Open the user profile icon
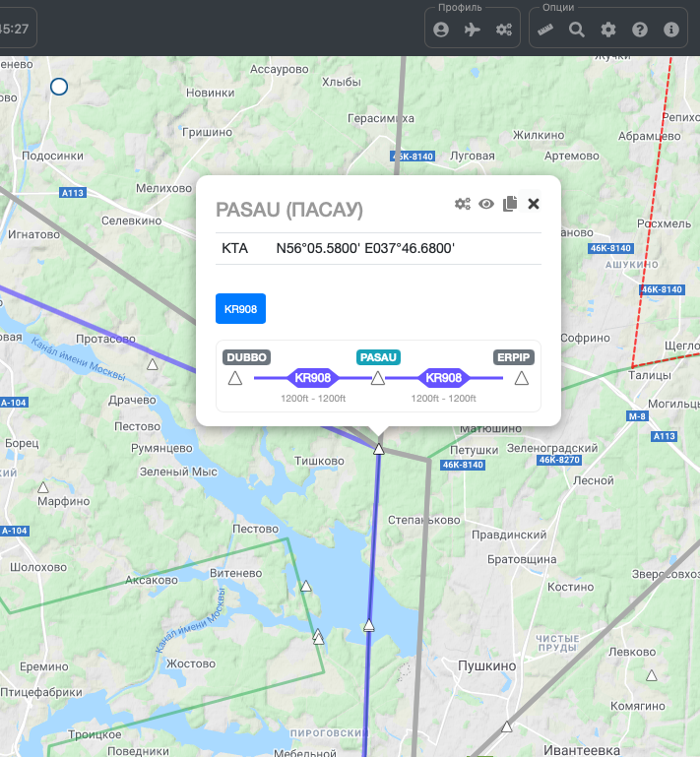700x757 pixels. 441,30
